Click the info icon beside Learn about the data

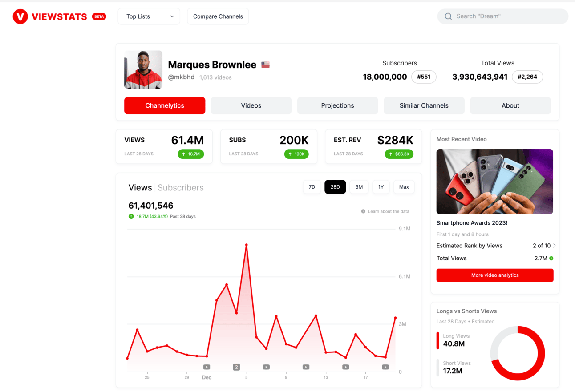[x=363, y=211]
